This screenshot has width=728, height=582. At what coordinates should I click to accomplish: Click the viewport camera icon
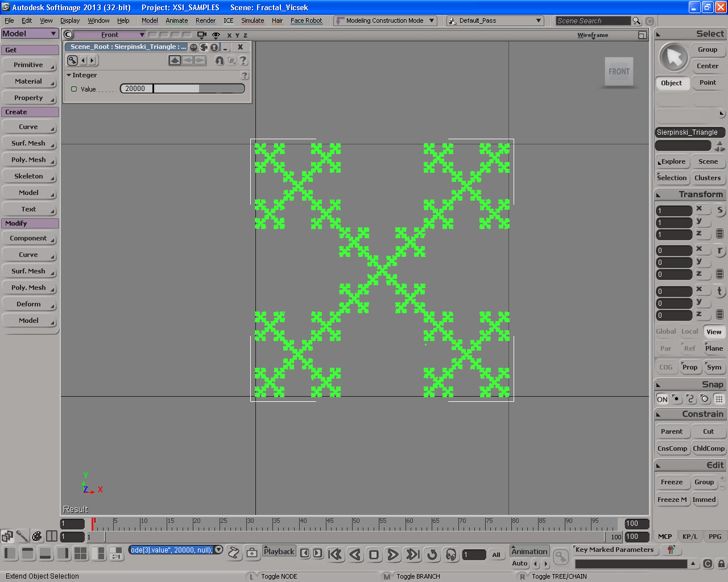coord(202,35)
